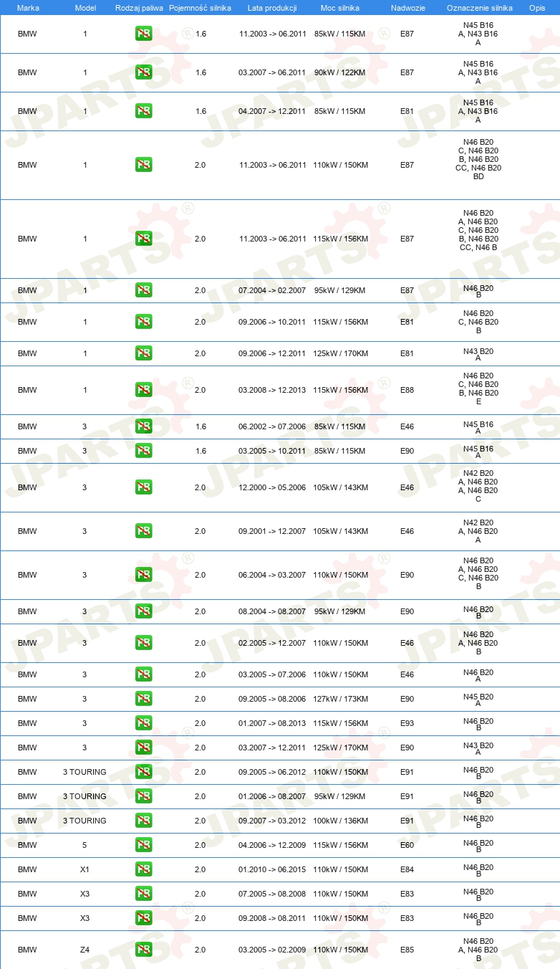Click the 'Model' column header
Viewport: 560px width, 969px height.
point(85,7)
